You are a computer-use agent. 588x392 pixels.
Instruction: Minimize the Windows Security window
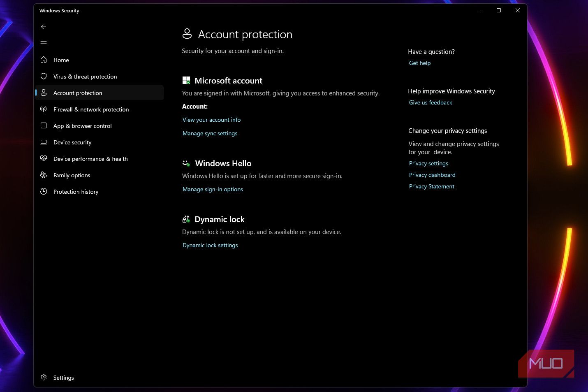(x=480, y=10)
